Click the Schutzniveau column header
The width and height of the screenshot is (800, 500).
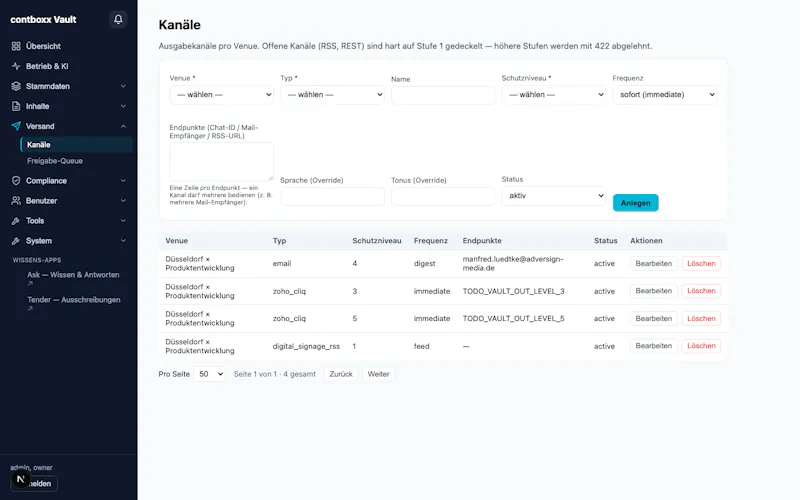377,240
